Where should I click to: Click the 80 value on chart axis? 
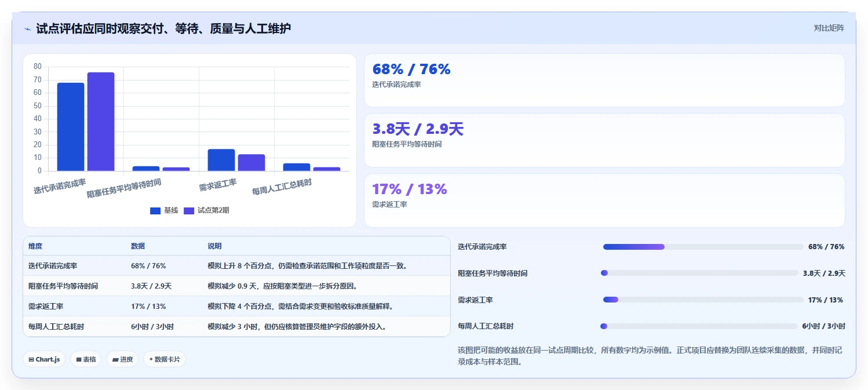coord(38,67)
